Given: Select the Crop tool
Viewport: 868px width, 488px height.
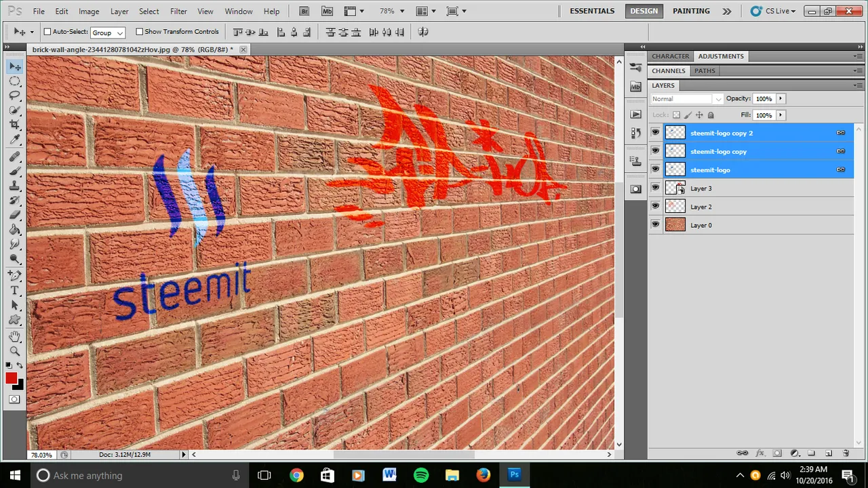Looking at the screenshot, I should tap(14, 125).
